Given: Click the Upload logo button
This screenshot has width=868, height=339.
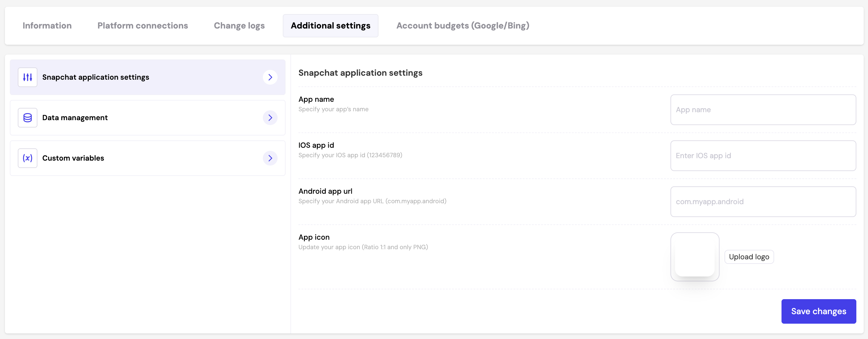Looking at the screenshot, I should (749, 257).
